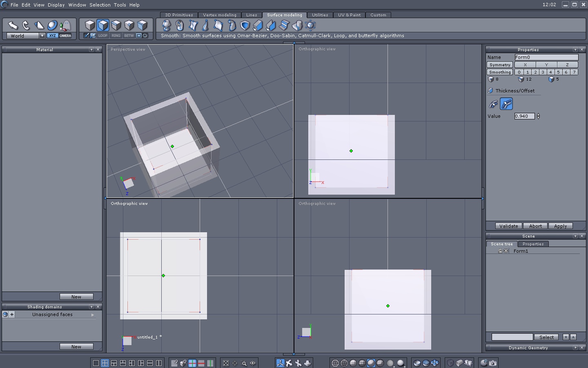
Task: Expand the Unassigned faces arrow
Action: [x=93, y=315]
